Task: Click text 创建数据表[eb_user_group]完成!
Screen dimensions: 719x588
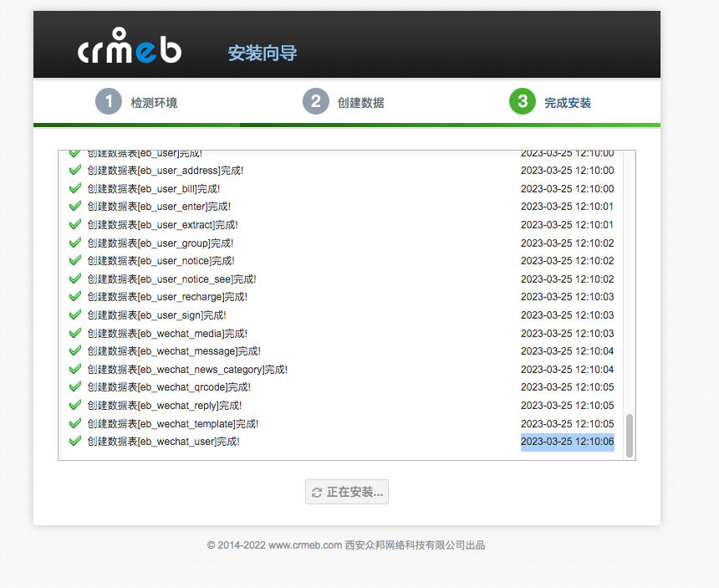Action: [161, 243]
